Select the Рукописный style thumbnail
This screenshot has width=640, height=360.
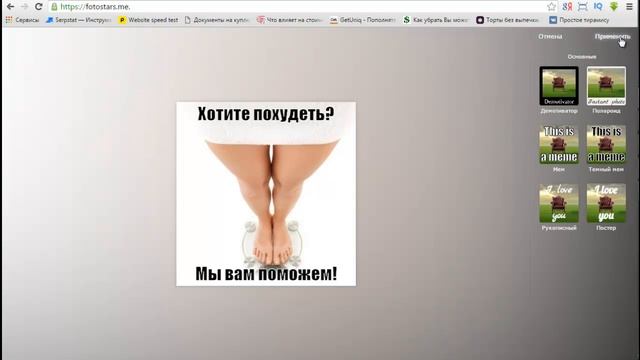click(559, 203)
